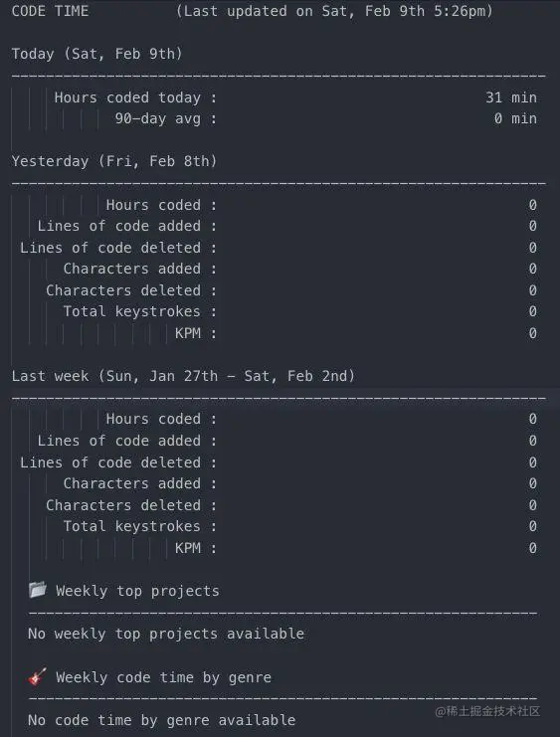Click the guitar icon beside Weekly code time

click(x=38, y=676)
